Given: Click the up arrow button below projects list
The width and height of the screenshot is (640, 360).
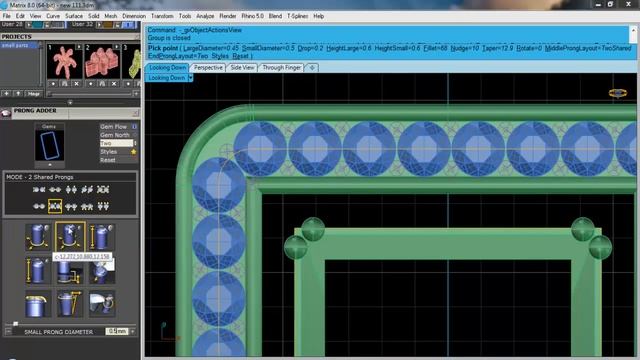Looking at the screenshot, I should pyautogui.click(x=18, y=94).
